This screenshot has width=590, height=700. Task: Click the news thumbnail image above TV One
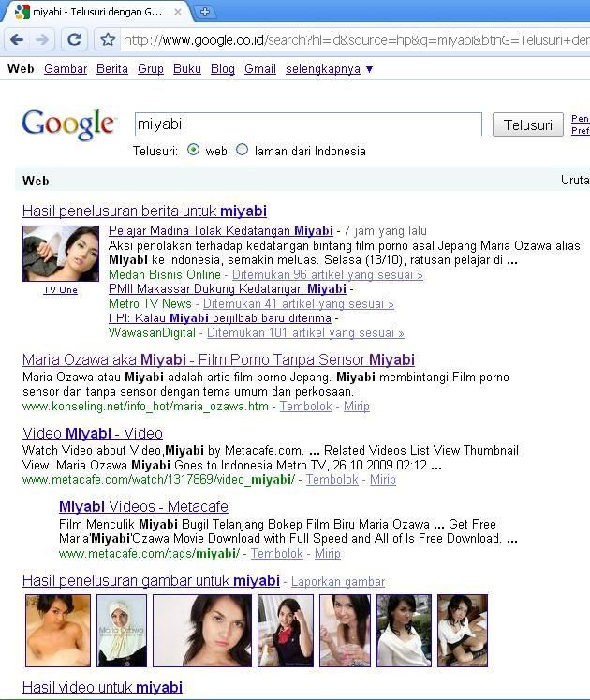click(x=61, y=254)
